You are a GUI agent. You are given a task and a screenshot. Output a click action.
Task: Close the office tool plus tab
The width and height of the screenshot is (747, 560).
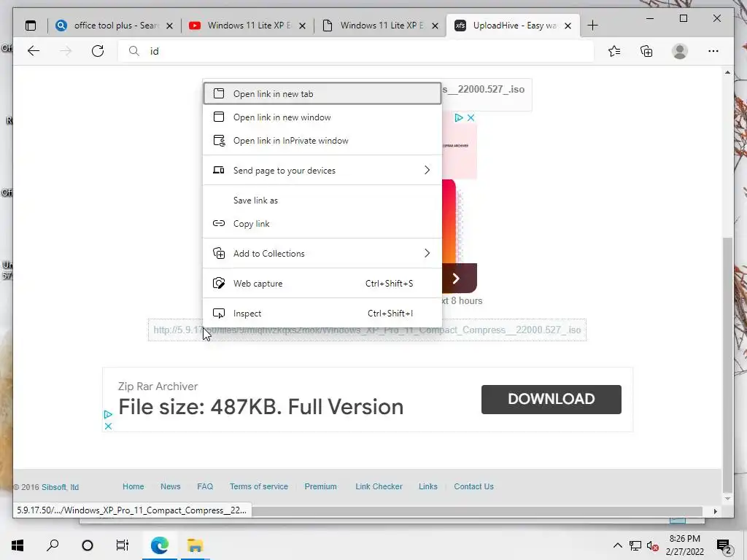coord(169,26)
